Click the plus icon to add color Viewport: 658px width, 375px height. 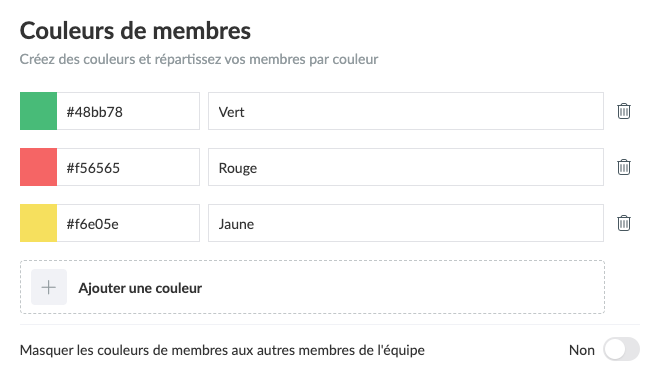point(49,287)
